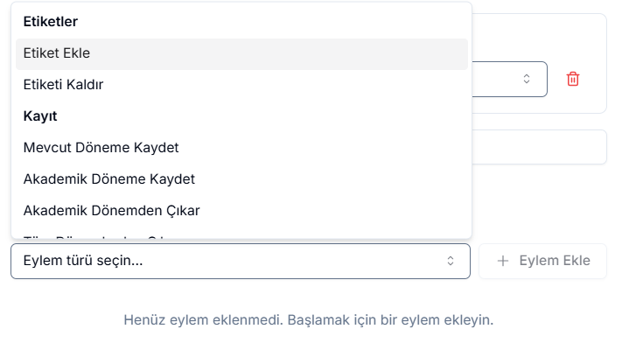Click the plus icon beside Eylem Ekle
Screen dimensions: 636x364
[x=503, y=261]
